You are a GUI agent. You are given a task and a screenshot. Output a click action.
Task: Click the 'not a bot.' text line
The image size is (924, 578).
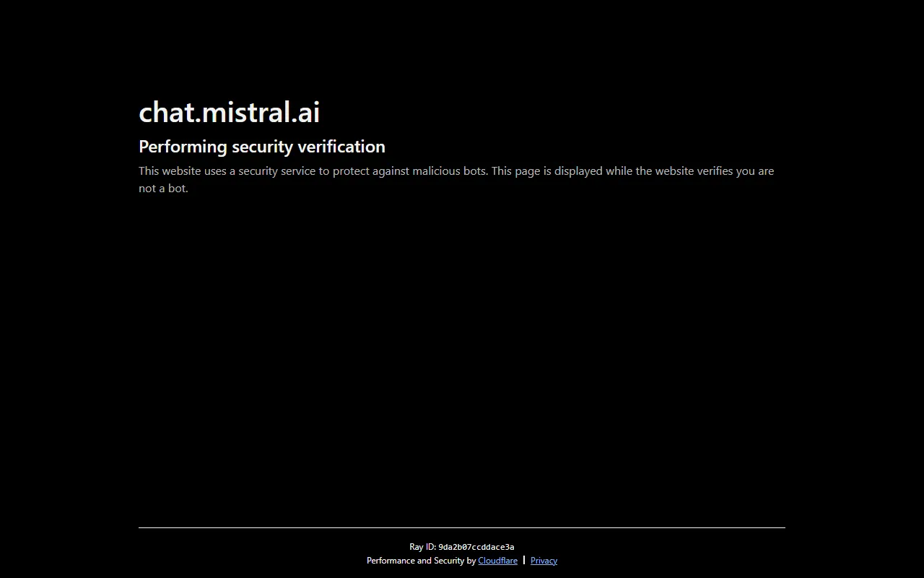pos(163,189)
